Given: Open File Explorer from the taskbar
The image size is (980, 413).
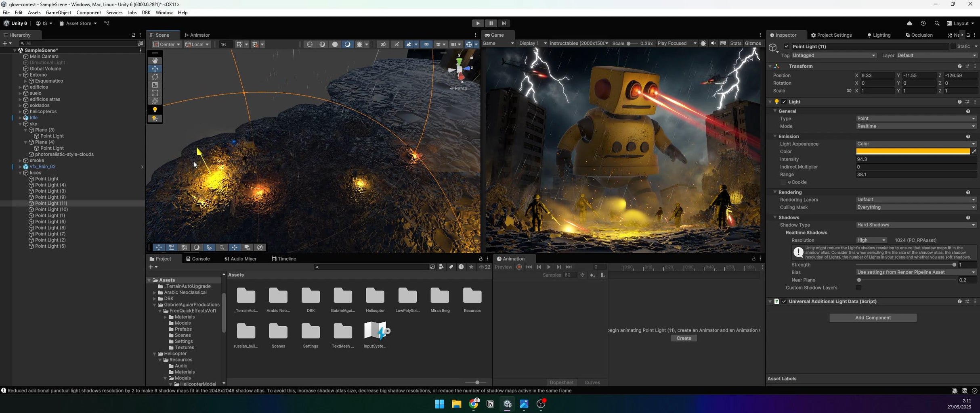Looking at the screenshot, I should pos(457,404).
